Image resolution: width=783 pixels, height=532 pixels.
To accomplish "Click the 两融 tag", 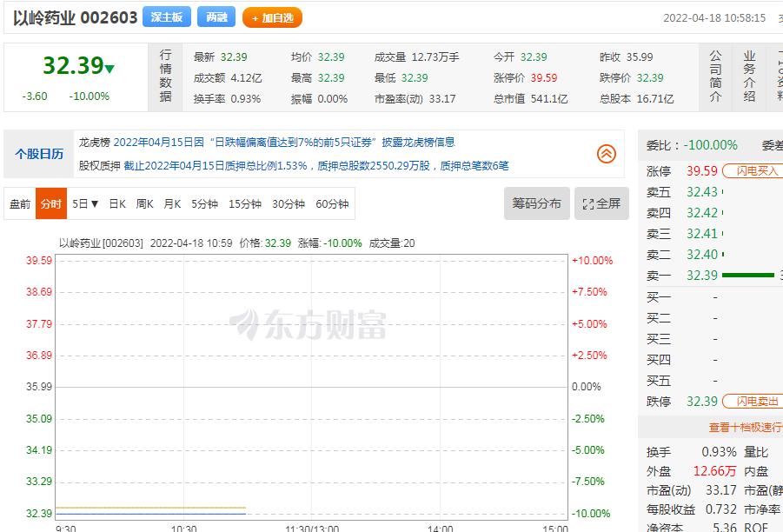I will coord(216,17).
